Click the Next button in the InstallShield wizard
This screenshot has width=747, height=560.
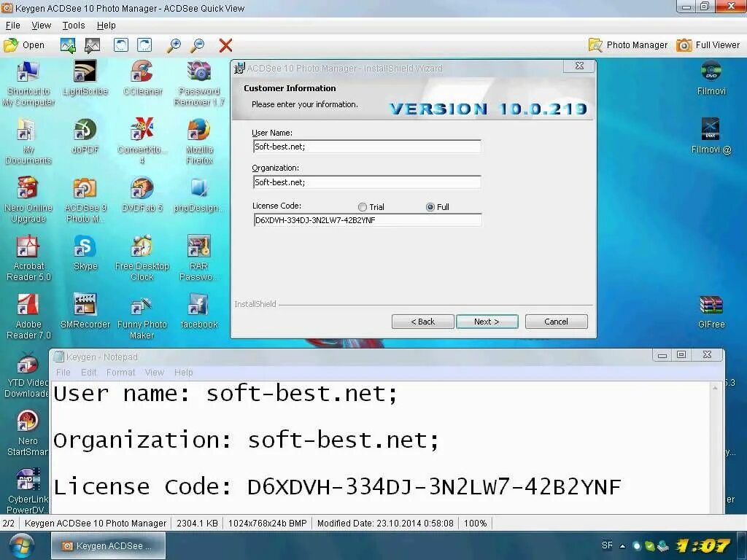click(487, 322)
